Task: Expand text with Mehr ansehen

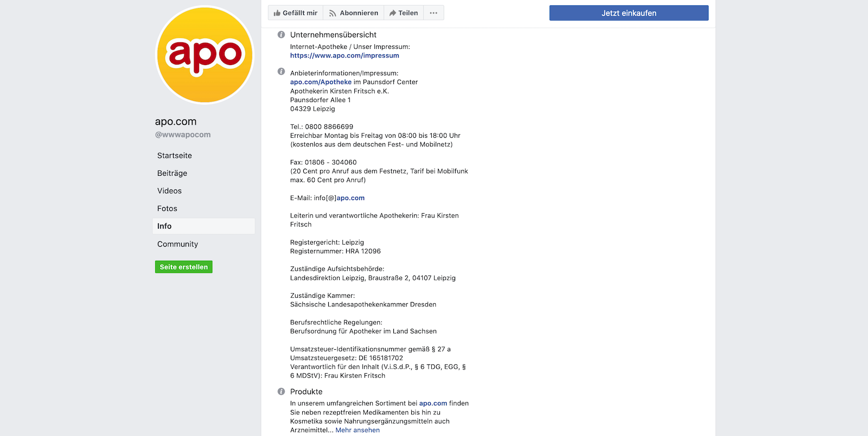Action: click(358, 430)
